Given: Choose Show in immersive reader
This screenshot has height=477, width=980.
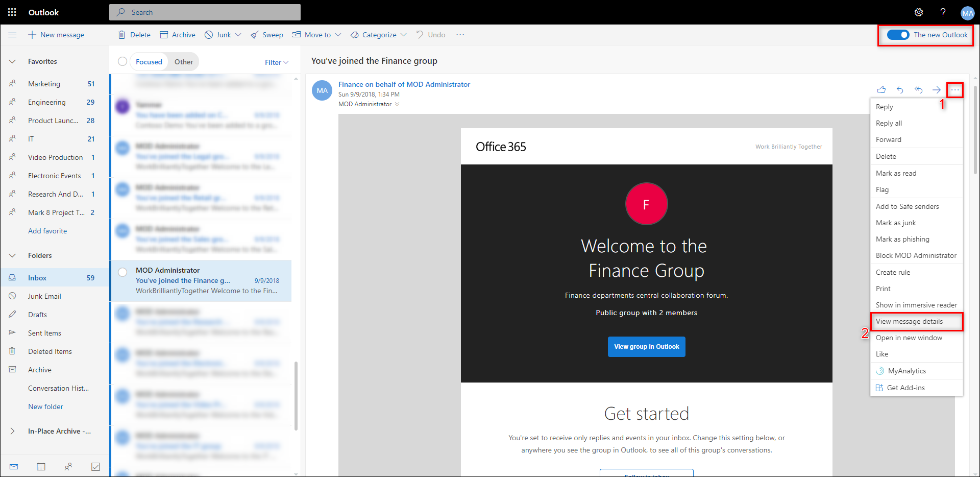Looking at the screenshot, I should pos(917,305).
